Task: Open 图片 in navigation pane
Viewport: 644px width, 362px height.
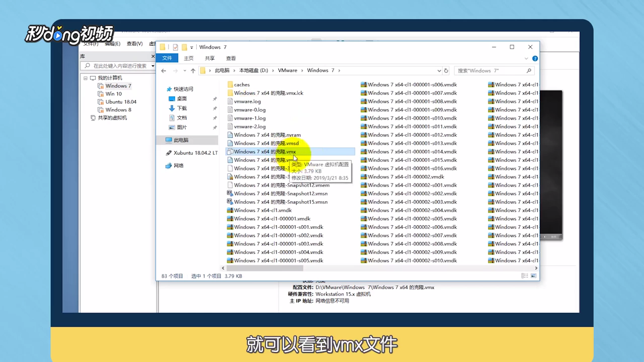Action: click(x=182, y=127)
